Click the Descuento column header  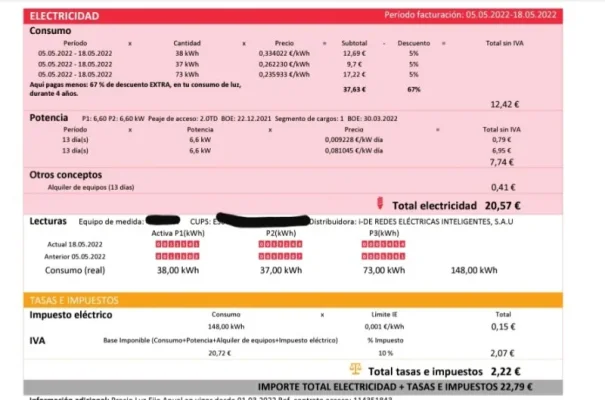point(414,43)
